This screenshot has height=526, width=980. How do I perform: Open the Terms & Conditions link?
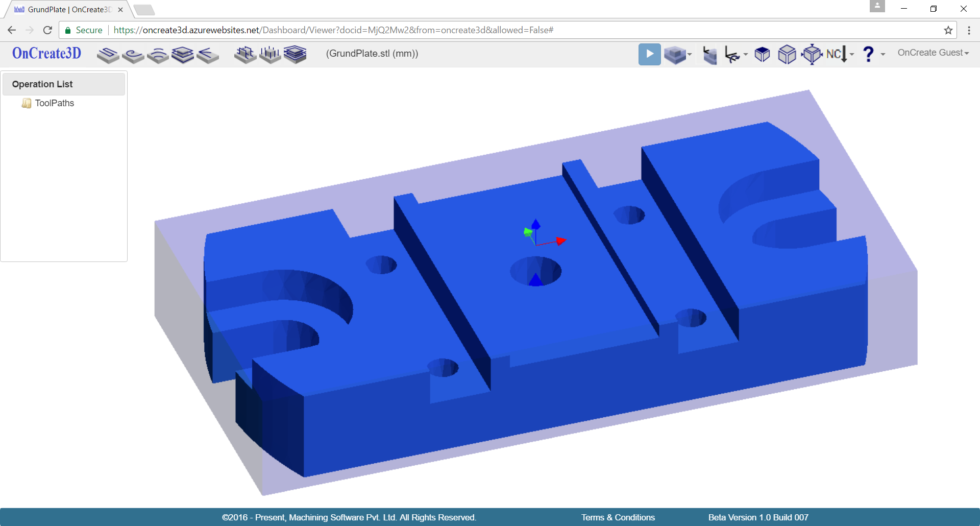tap(618, 517)
